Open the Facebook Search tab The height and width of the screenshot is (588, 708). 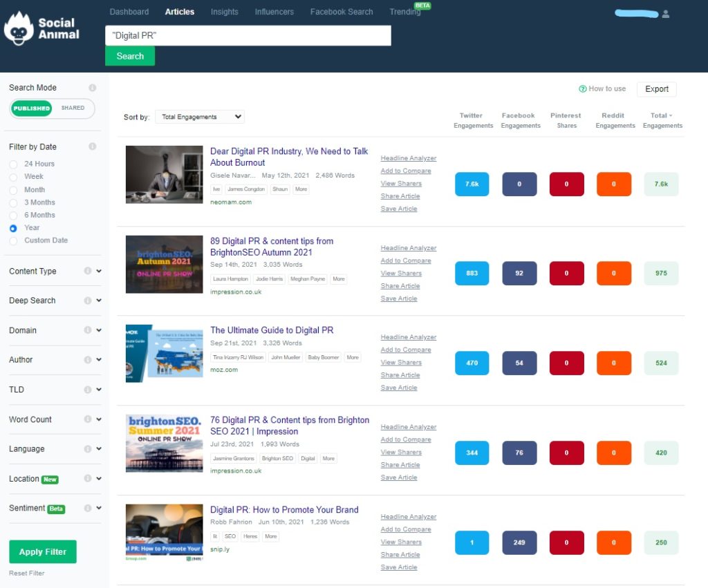point(342,12)
